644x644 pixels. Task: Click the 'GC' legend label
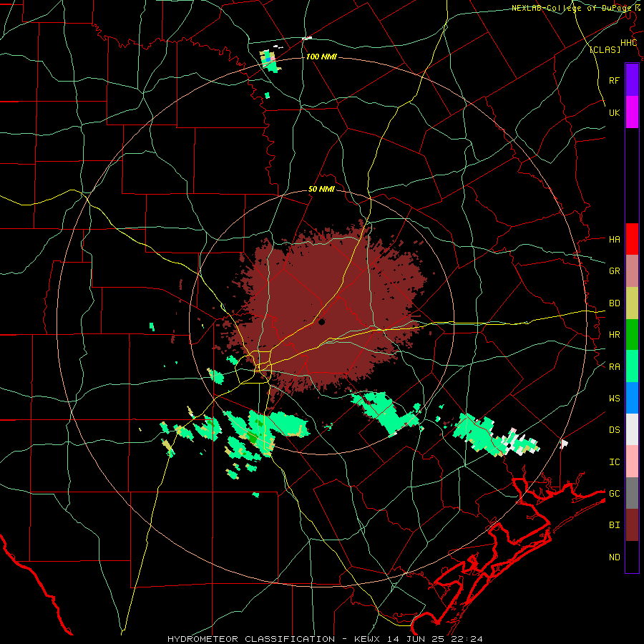pos(614,494)
